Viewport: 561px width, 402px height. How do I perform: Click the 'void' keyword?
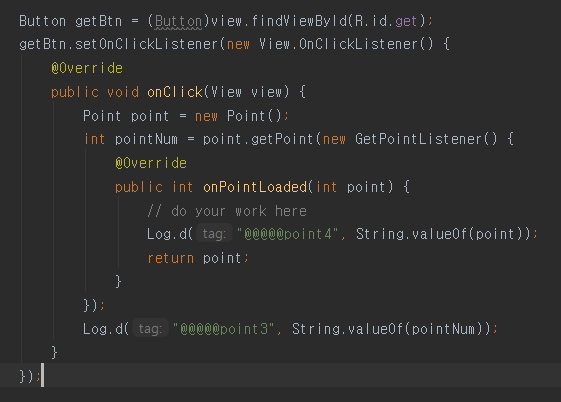click(x=123, y=92)
